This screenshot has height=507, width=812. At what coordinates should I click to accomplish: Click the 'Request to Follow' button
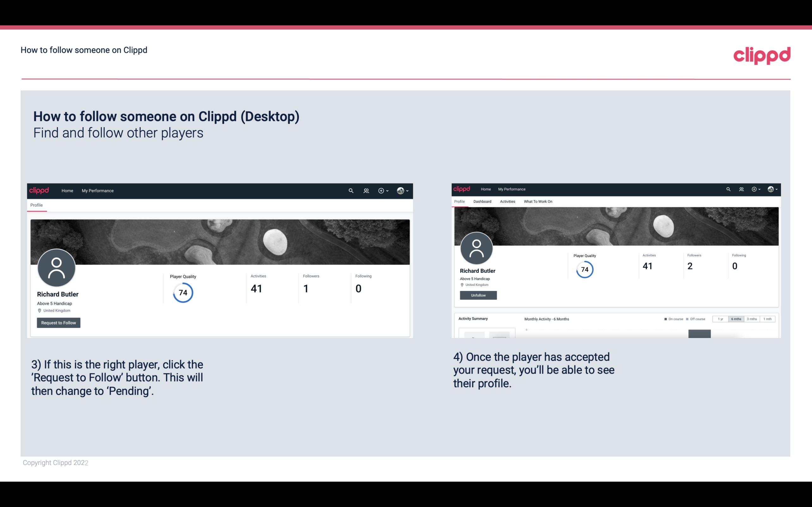click(58, 323)
